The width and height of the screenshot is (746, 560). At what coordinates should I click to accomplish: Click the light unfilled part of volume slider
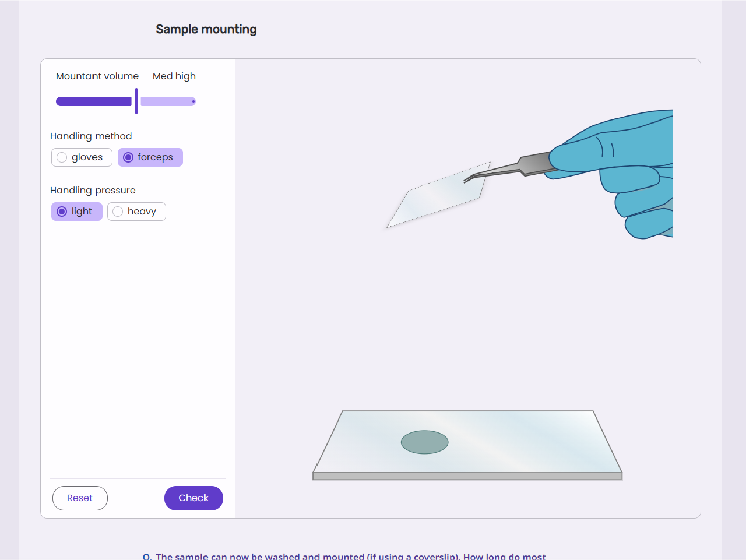(x=168, y=101)
